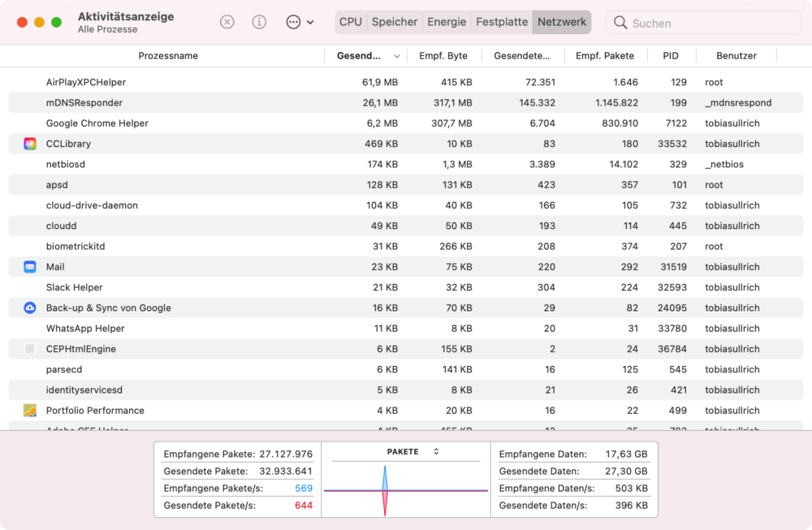
Task: Select the Mail process name
Action: coord(55,267)
